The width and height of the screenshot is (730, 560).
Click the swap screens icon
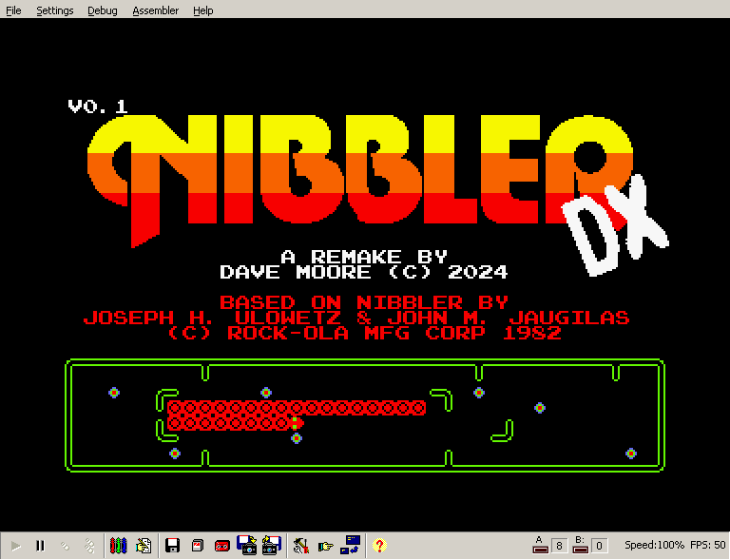(351, 545)
